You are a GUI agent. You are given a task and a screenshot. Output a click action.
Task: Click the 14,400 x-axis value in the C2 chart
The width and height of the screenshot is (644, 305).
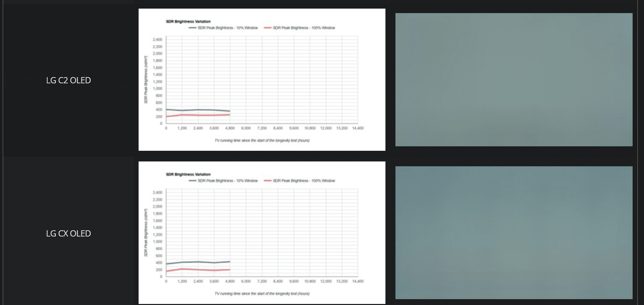(358, 128)
